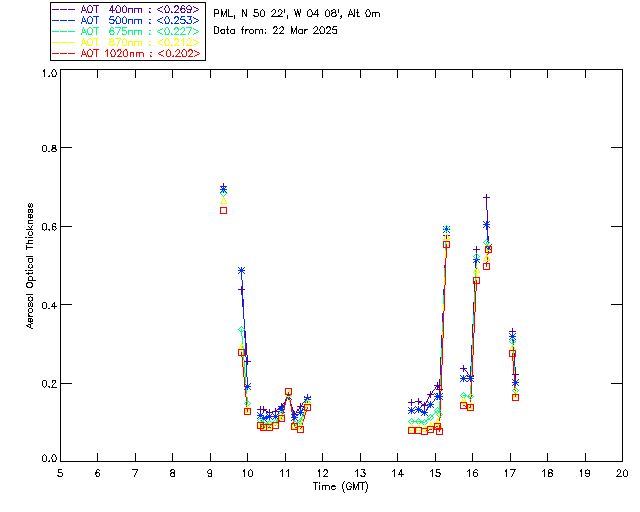Click the 0.0 tick label on y-axis
This screenshot has width=640, height=512.
pos(49,458)
